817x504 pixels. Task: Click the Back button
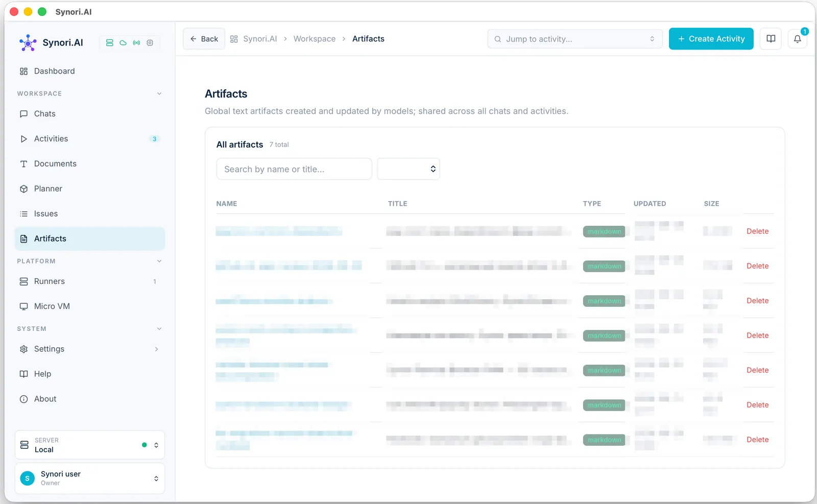click(204, 39)
